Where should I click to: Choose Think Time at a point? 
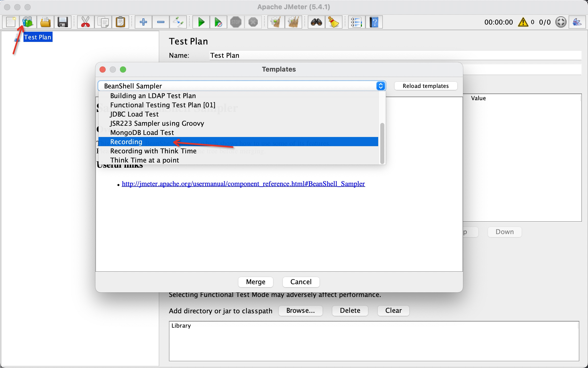point(238,160)
